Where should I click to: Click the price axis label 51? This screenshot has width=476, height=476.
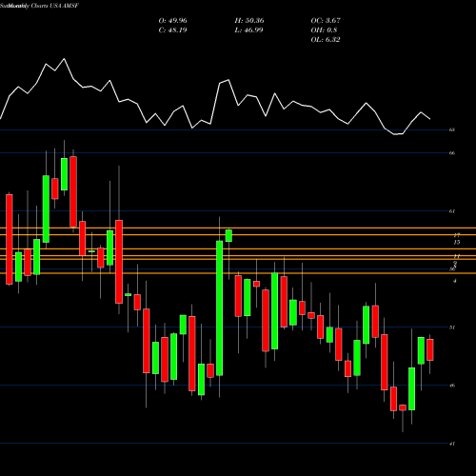pos(452,327)
